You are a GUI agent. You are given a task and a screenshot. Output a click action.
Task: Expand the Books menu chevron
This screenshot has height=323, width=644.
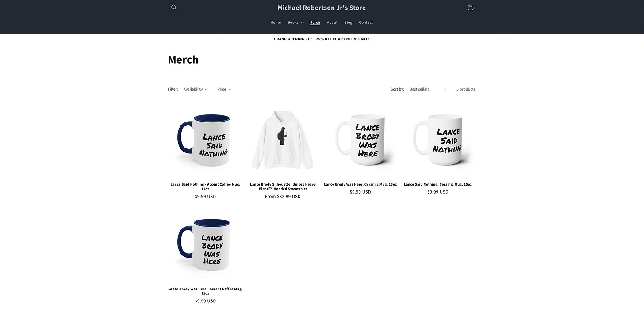[x=302, y=23]
